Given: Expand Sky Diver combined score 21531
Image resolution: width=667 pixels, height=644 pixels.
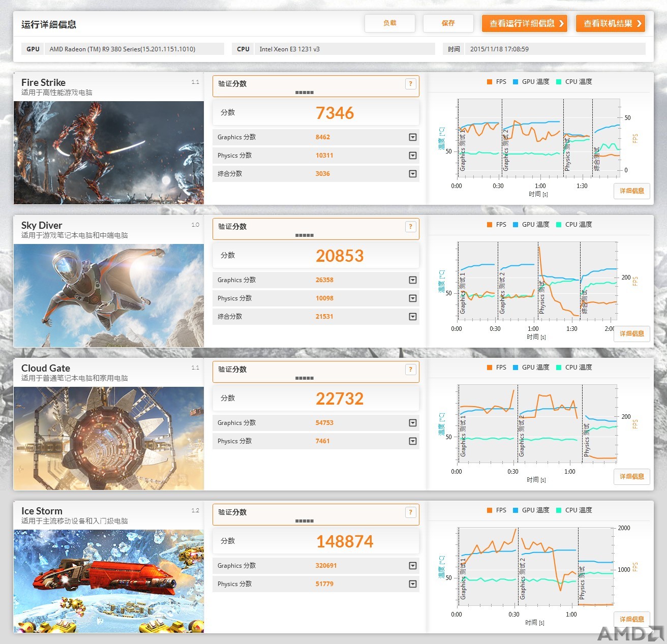Looking at the screenshot, I should (413, 317).
